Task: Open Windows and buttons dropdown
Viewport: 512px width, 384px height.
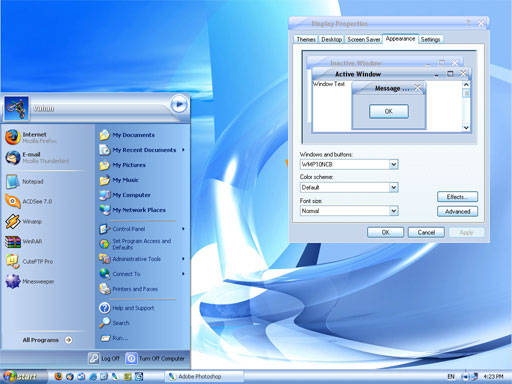Action: 394,164
